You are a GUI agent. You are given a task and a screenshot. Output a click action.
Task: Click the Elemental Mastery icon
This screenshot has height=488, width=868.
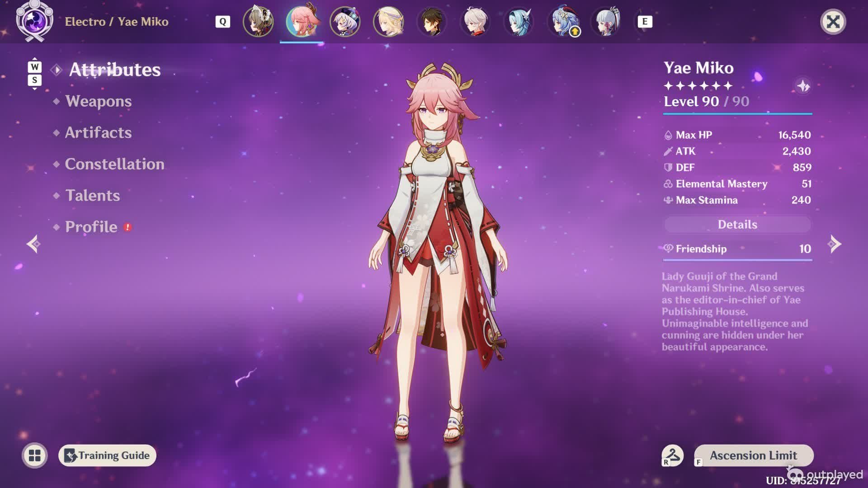click(x=668, y=184)
